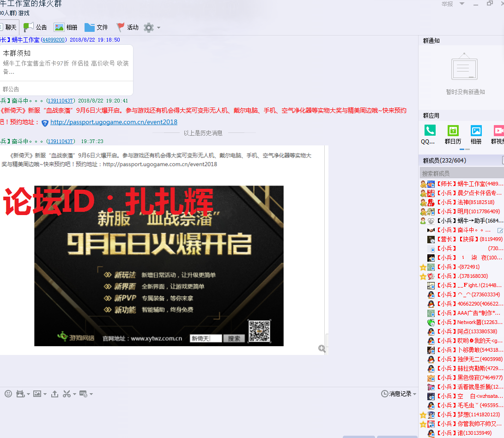This screenshot has height=438, width=504.
Task: Click the group owner icon beside 蜗牛工作室
Action: point(423,184)
